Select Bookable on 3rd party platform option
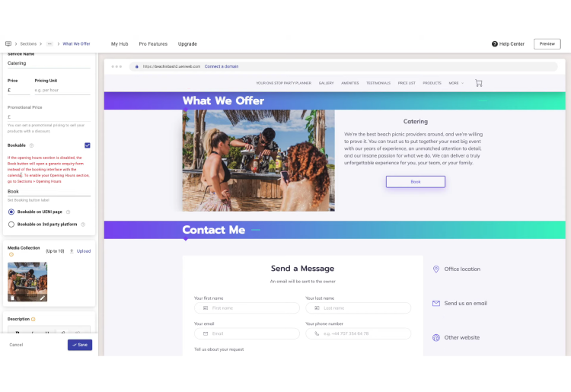This screenshot has width=571, height=392. (x=11, y=225)
